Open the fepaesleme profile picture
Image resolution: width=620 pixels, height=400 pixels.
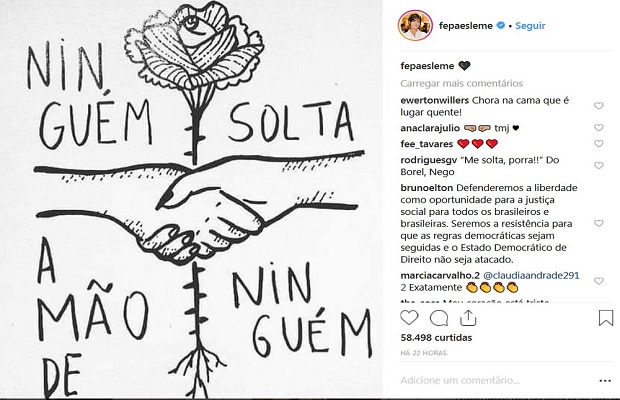415,26
